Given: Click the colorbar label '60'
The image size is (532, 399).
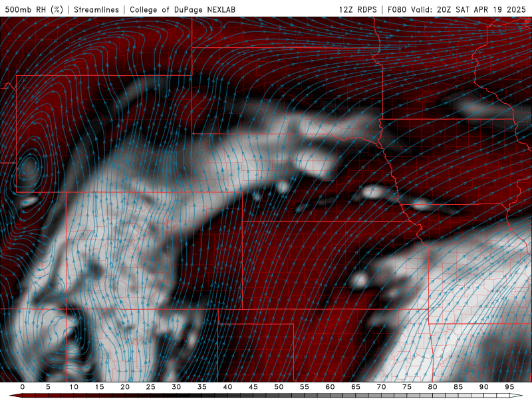Looking at the screenshot, I should pos(330,387).
